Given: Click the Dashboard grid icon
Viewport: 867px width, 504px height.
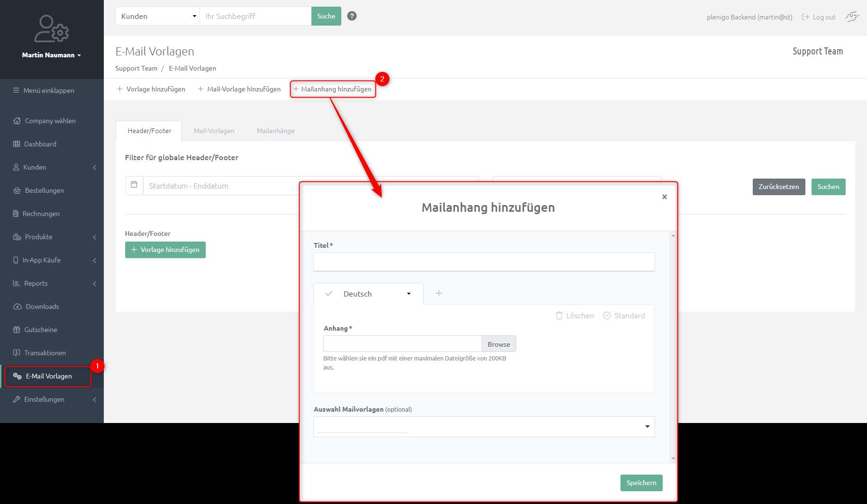Looking at the screenshot, I should tap(17, 144).
